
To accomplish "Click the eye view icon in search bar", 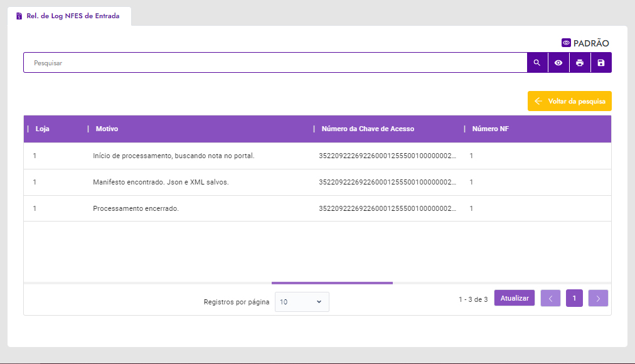I will (x=558, y=63).
